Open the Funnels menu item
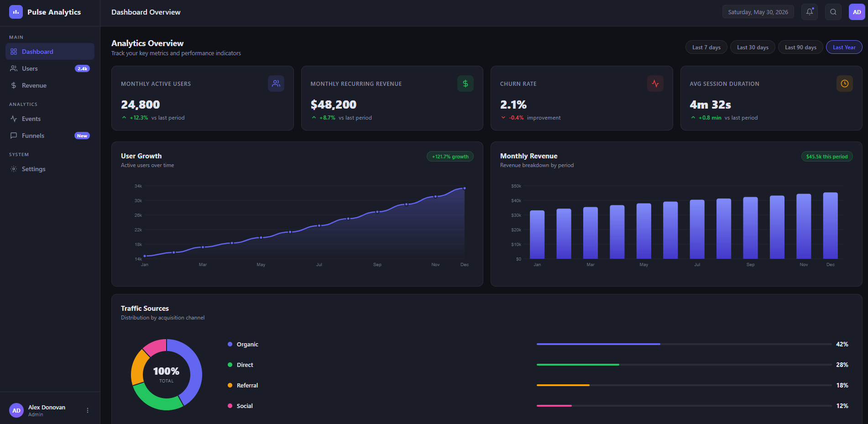The height and width of the screenshot is (424, 868). tap(50, 136)
